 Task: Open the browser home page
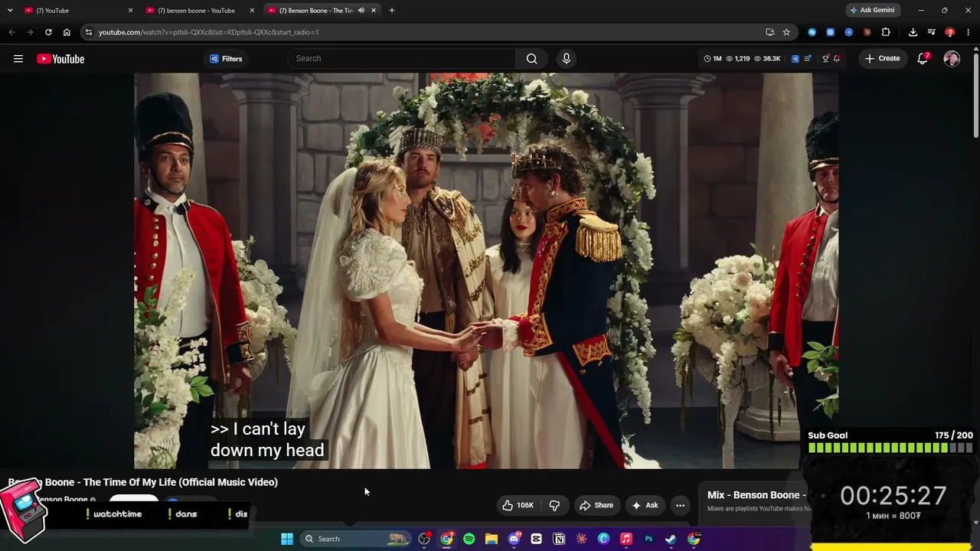coord(67,32)
